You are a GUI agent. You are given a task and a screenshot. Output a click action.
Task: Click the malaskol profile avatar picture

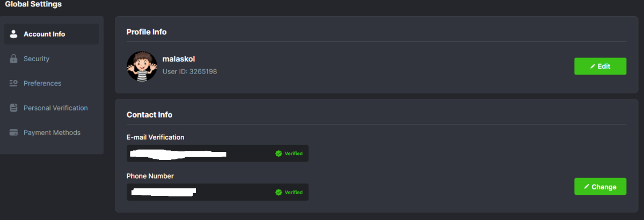pyautogui.click(x=142, y=67)
